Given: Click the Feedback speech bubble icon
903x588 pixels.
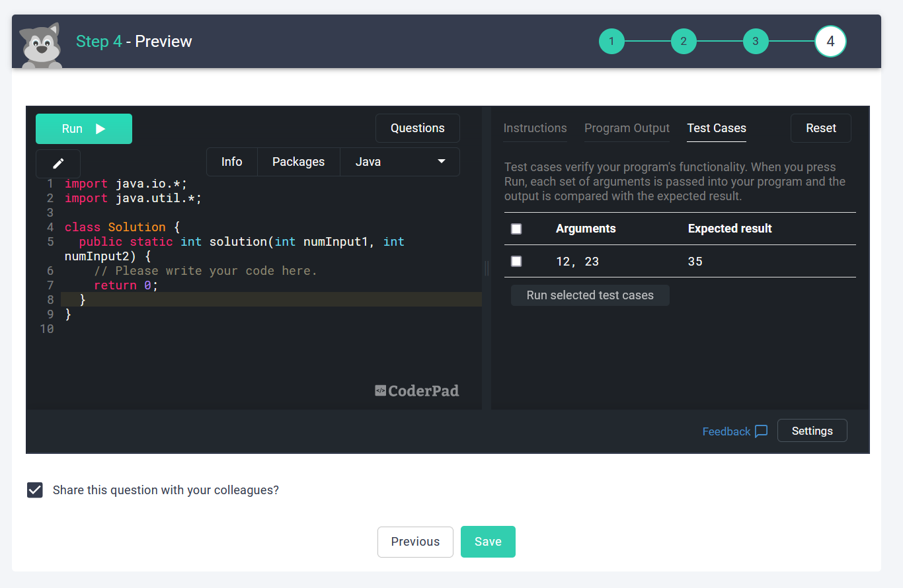Looking at the screenshot, I should point(762,431).
